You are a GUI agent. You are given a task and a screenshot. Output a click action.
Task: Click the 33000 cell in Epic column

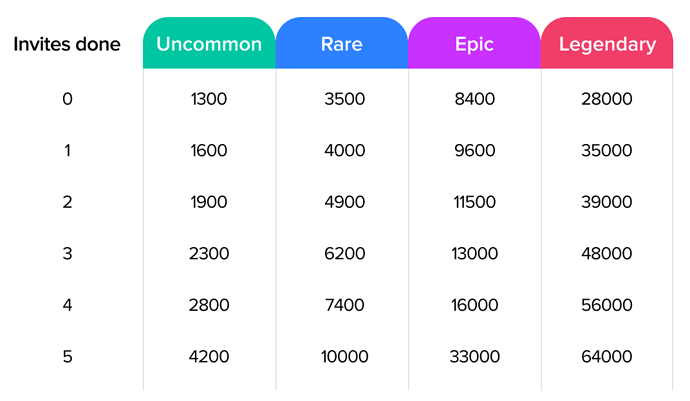(x=474, y=357)
